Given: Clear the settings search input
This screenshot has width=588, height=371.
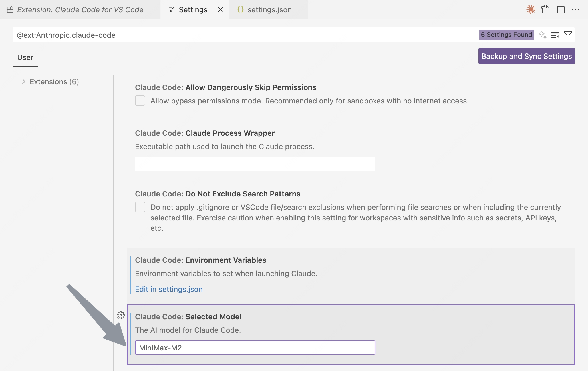Looking at the screenshot, I should pyautogui.click(x=555, y=35).
